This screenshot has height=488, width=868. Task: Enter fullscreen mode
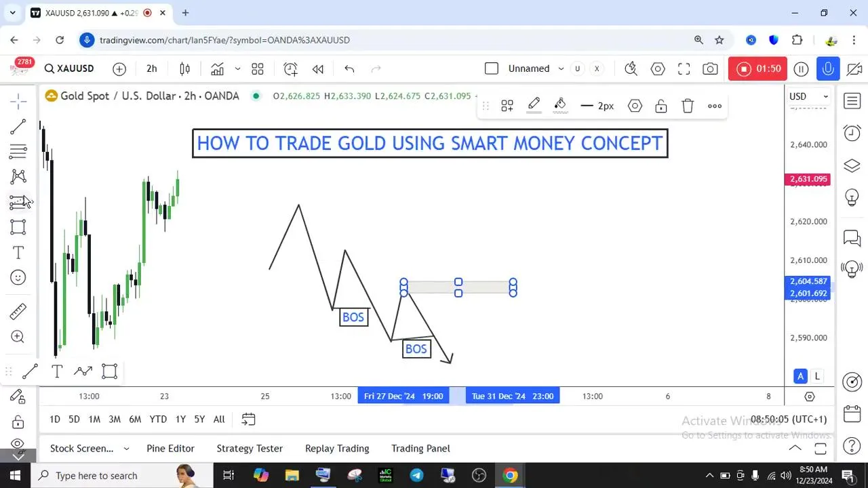click(x=684, y=68)
